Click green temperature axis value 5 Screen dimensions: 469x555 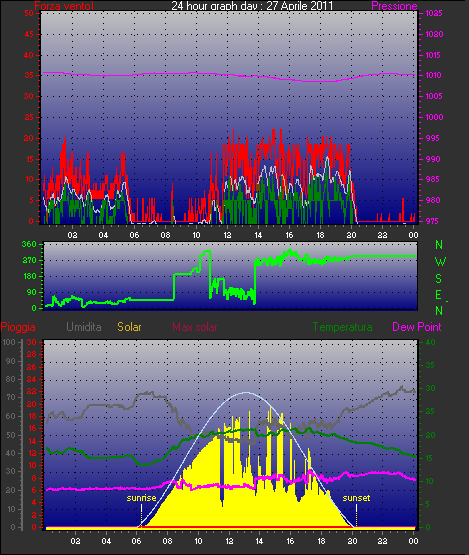tap(428, 504)
